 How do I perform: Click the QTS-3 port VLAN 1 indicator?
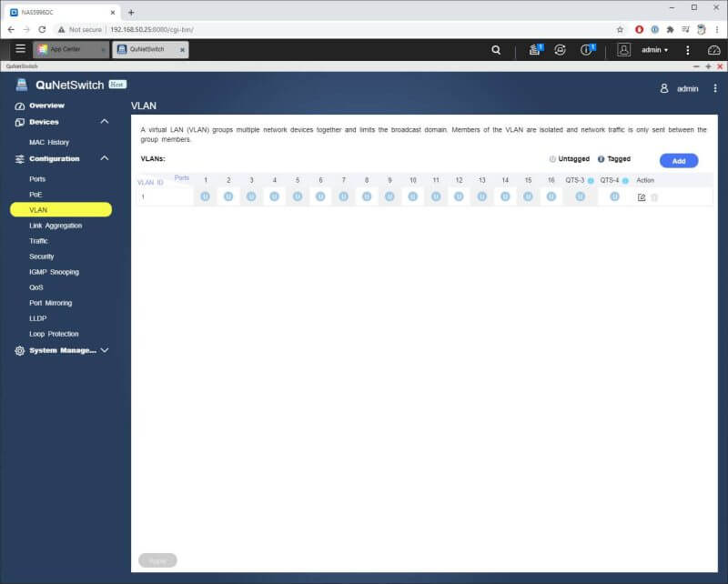[x=580, y=196]
